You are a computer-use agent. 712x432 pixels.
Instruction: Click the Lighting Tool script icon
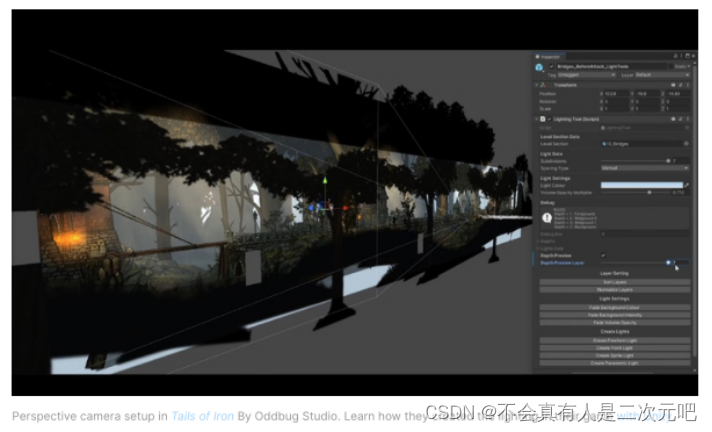[543, 119]
